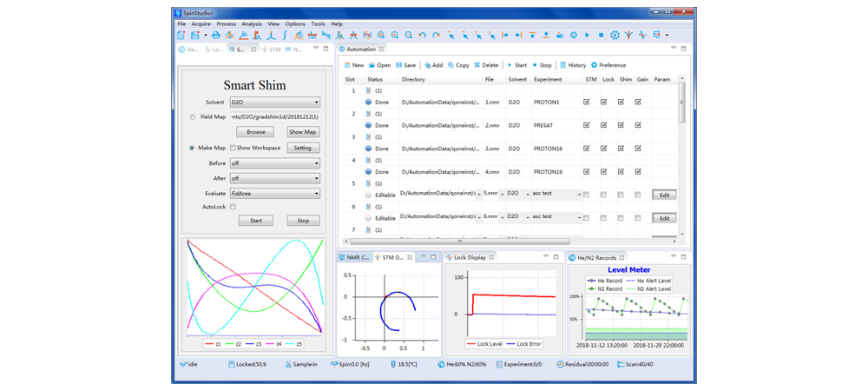Click the Preference gear icon in Automation toolbar
Viewport: 868px width, 391px height.
coord(594,65)
